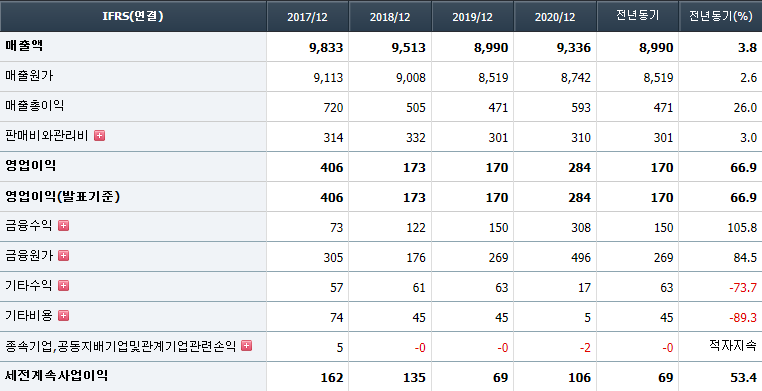Click the 전년동기(%) column header
Image resolution: width=762 pixels, height=391 pixels.
(x=721, y=16)
